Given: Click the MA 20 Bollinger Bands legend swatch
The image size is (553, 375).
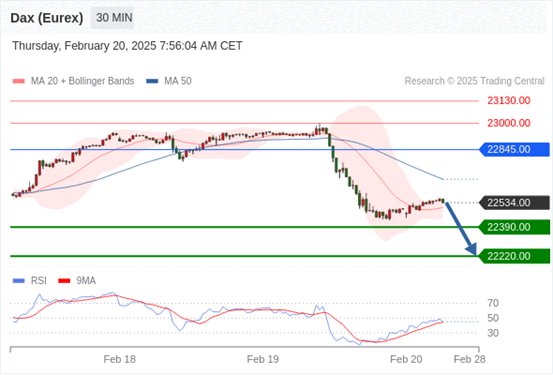Looking at the screenshot, I should (19, 81).
